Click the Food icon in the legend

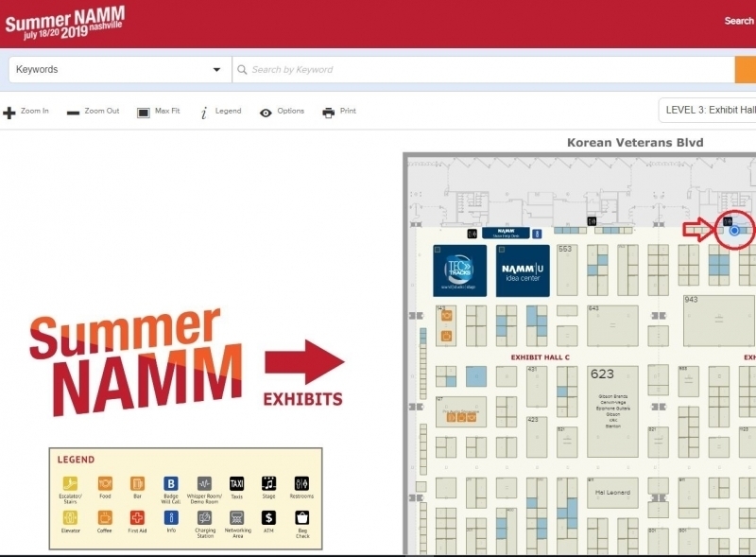(x=105, y=483)
